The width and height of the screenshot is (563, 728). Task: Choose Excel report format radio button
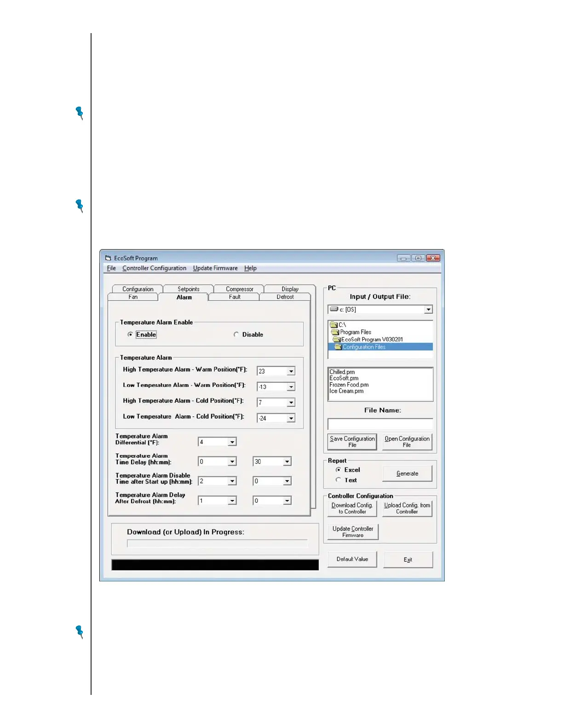click(x=339, y=470)
